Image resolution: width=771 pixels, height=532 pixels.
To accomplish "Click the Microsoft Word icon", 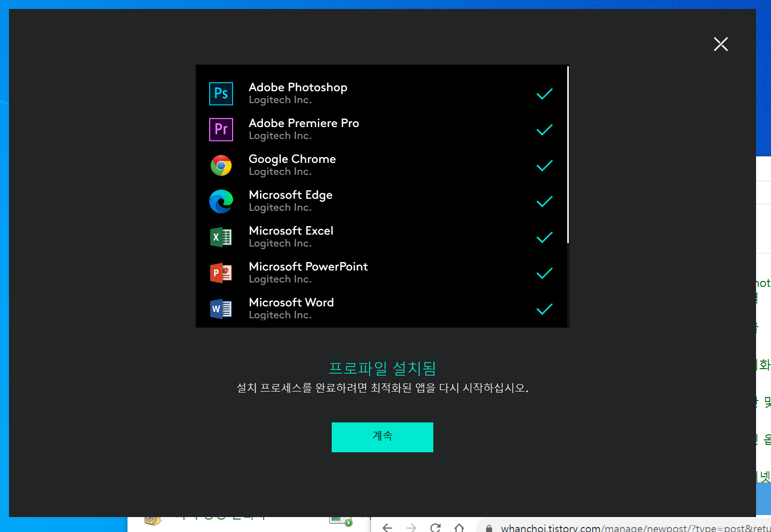I will [221, 309].
